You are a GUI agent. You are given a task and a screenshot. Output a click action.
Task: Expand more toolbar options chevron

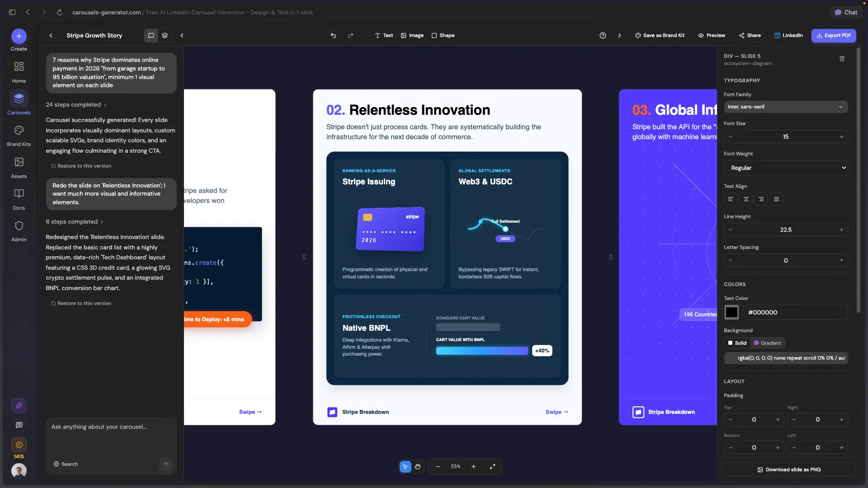point(619,36)
